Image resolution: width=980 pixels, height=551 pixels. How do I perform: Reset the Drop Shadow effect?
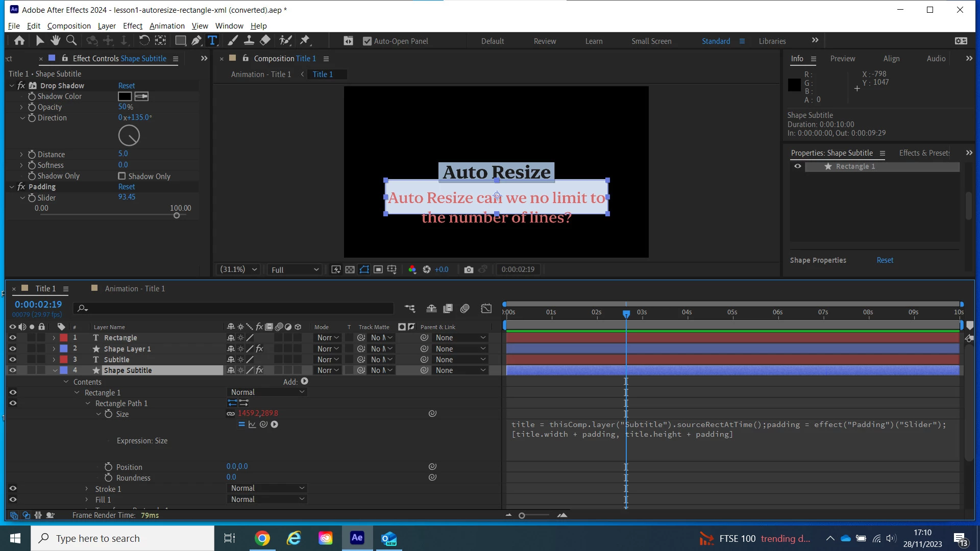click(x=127, y=86)
